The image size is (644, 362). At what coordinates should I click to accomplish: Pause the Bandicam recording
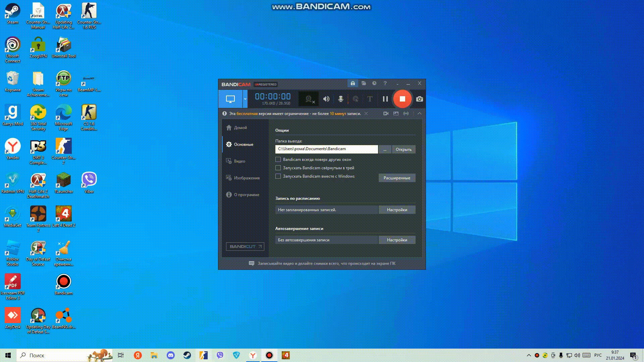385,99
